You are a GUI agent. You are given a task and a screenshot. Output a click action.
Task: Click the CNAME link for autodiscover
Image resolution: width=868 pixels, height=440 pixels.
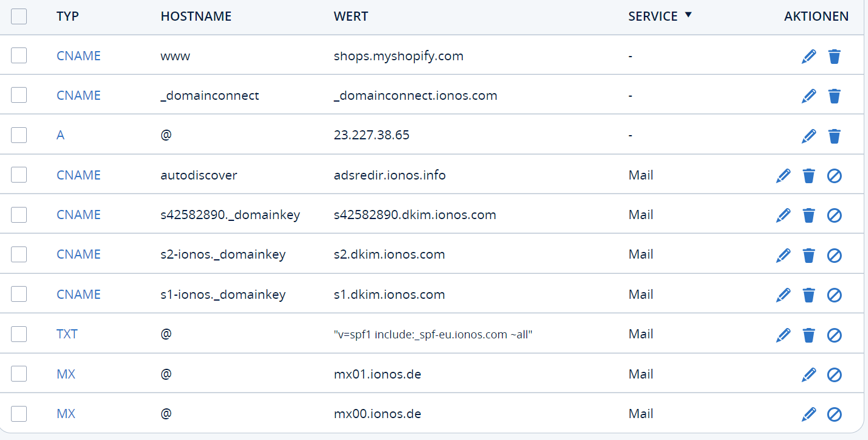[79, 175]
